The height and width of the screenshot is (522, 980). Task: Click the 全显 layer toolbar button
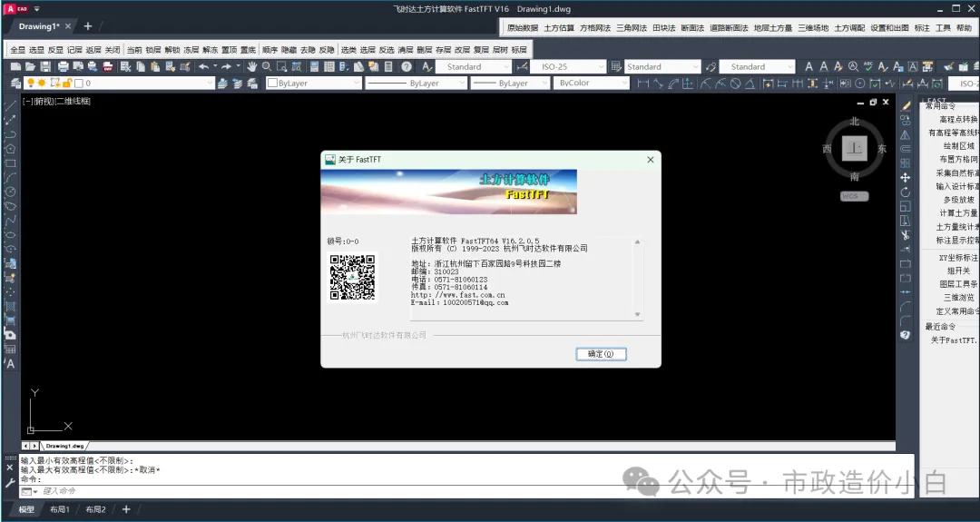click(17, 50)
